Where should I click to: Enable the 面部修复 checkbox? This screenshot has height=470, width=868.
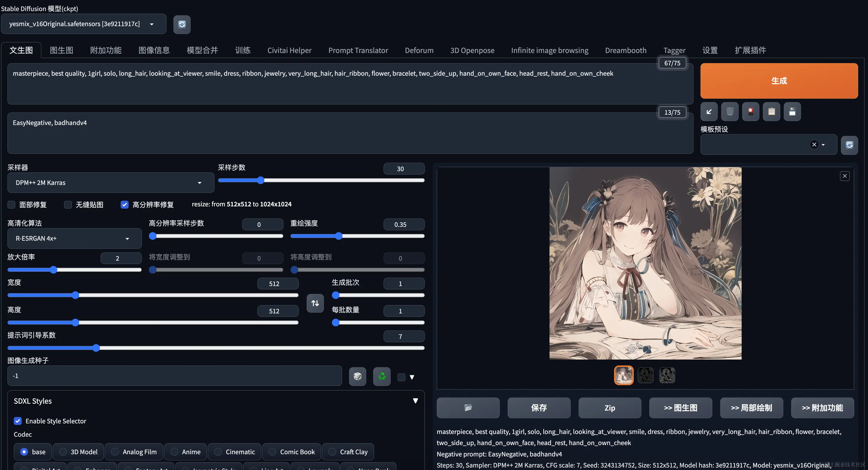click(x=12, y=205)
